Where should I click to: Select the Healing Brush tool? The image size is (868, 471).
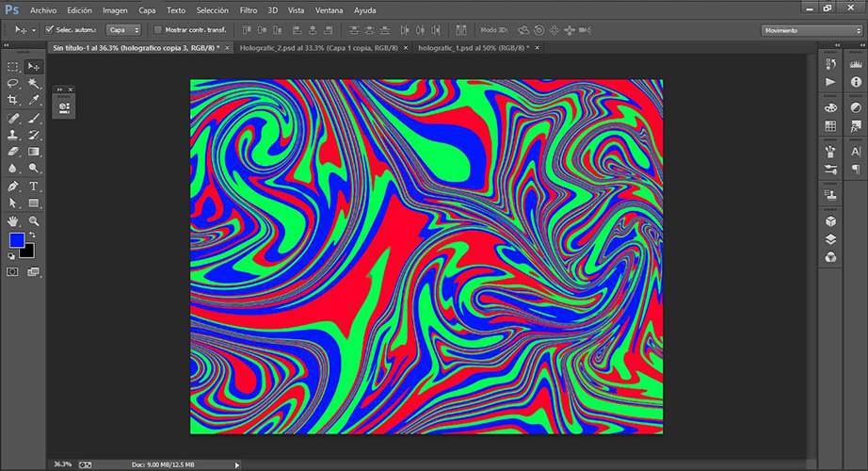(x=13, y=118)
